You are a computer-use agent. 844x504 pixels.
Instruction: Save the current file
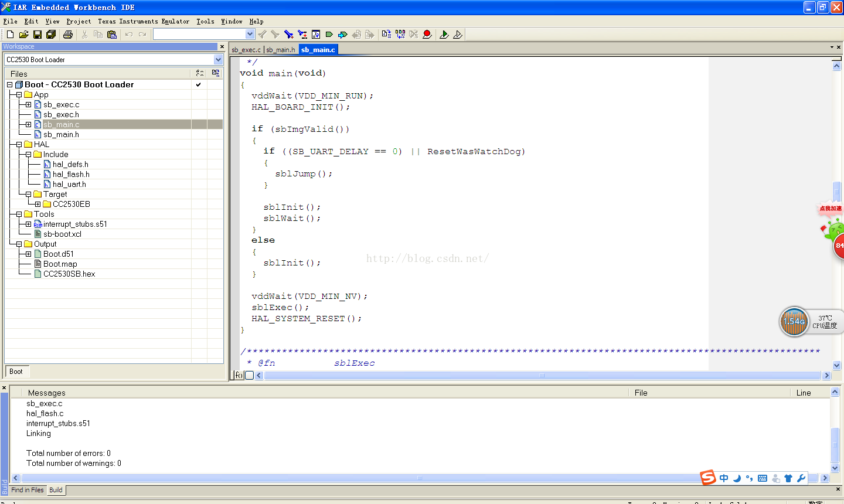coord(38,35)
